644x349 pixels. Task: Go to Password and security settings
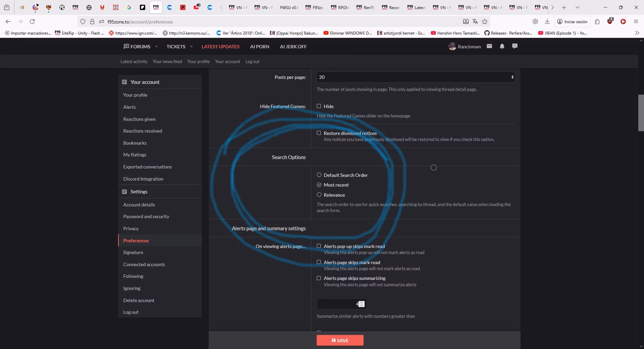point(146,216)
